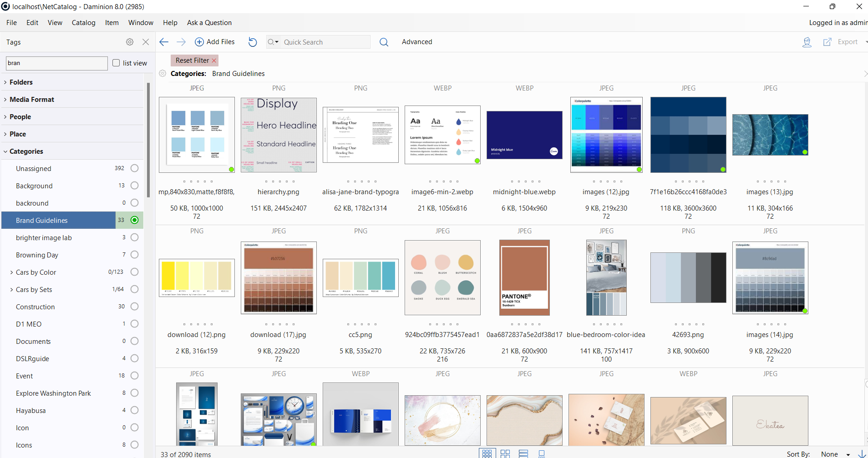Click the magnifier search icon
868x458 pixels.
click(384, 42)
